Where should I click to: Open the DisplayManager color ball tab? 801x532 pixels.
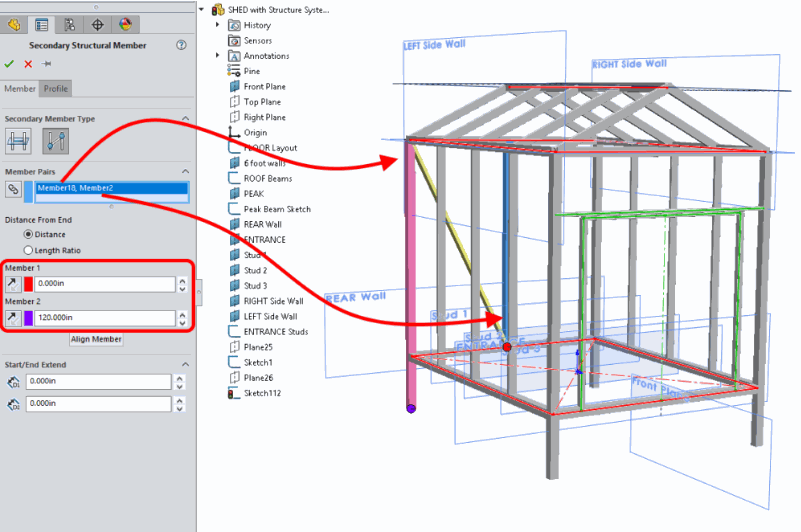(124, 24)
